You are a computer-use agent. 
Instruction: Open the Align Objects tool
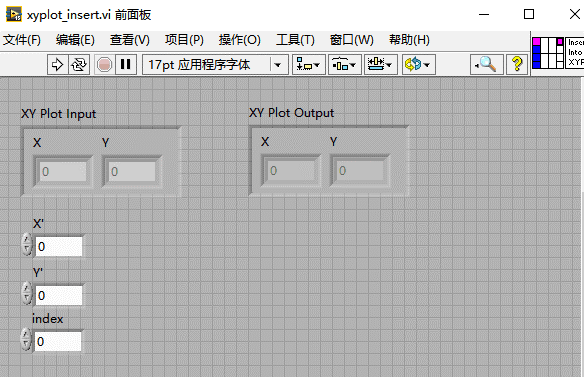click(309, 65)
